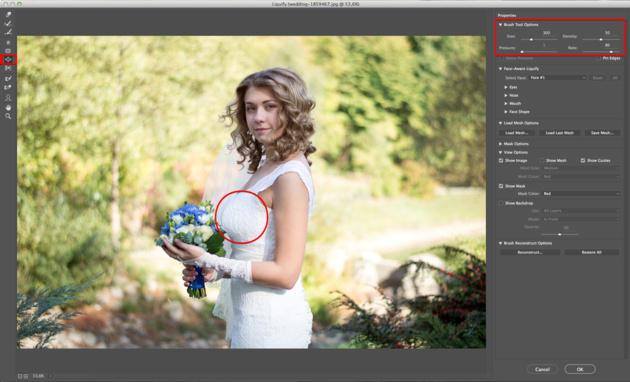
Task: Click the Restore All button
Action: (x=591, y=252)
